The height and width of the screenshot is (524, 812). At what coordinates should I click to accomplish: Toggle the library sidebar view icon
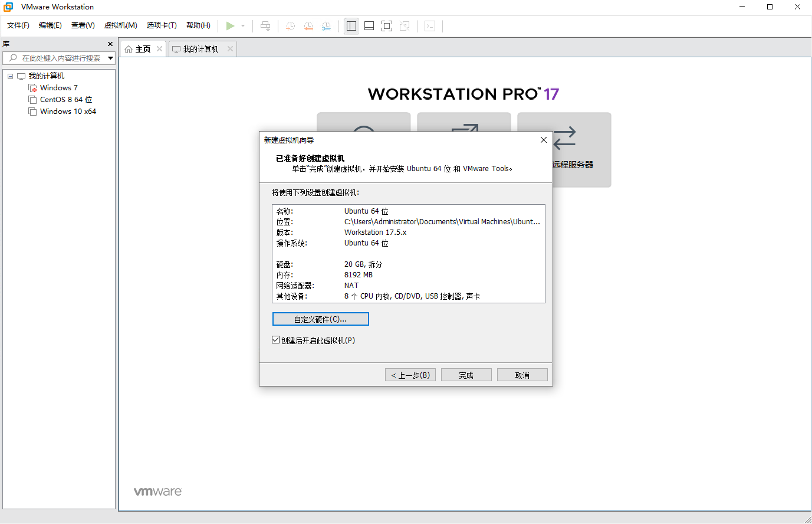351,26
